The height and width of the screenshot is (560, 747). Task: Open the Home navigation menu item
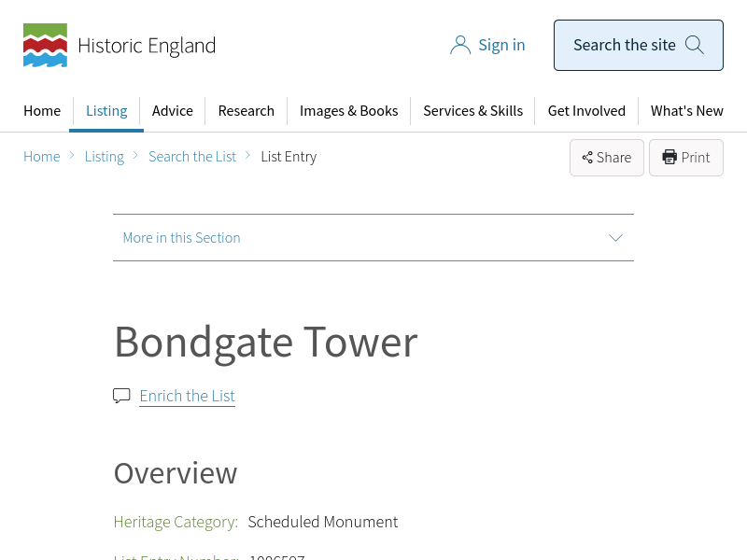pyautogui.click(x=42, y=111)
